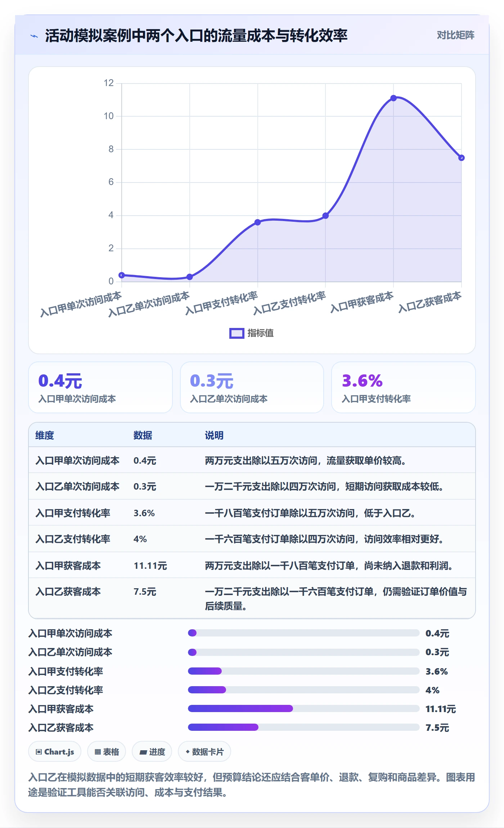Click the 入口乙支付转化率 progress bar

303,690
